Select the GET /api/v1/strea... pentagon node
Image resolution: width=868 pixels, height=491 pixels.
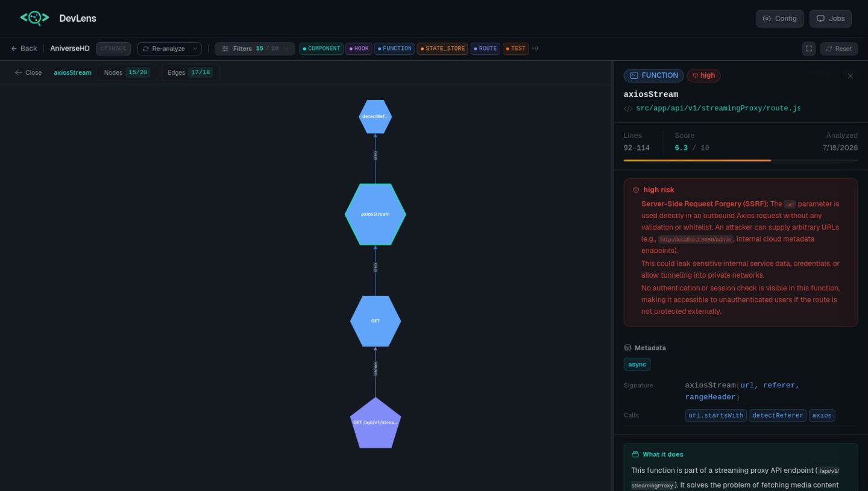tap(376, 422)
